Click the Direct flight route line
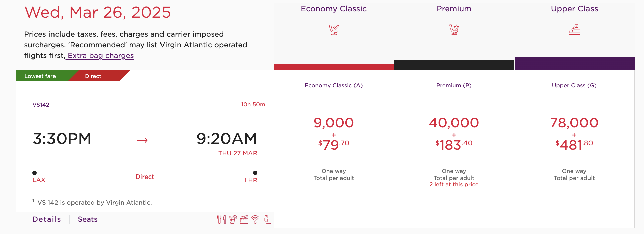This screenshot has height=234, width=644. [145, 173]
